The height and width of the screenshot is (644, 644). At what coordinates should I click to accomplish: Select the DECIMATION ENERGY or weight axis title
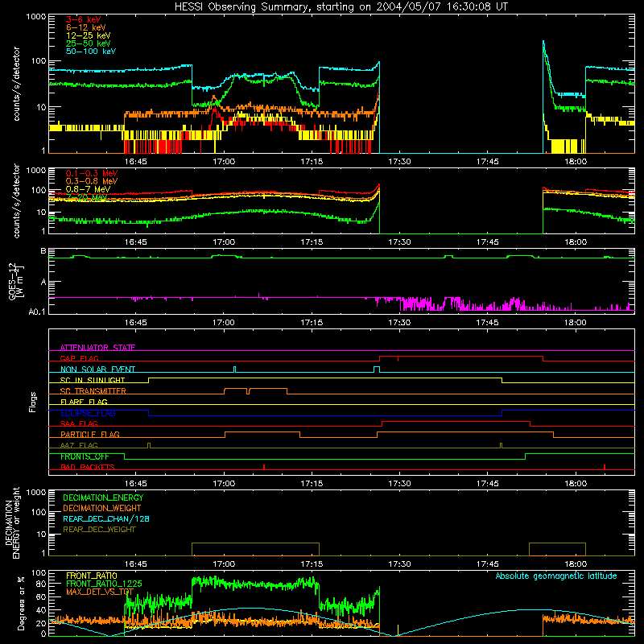[x=12, y=522]
